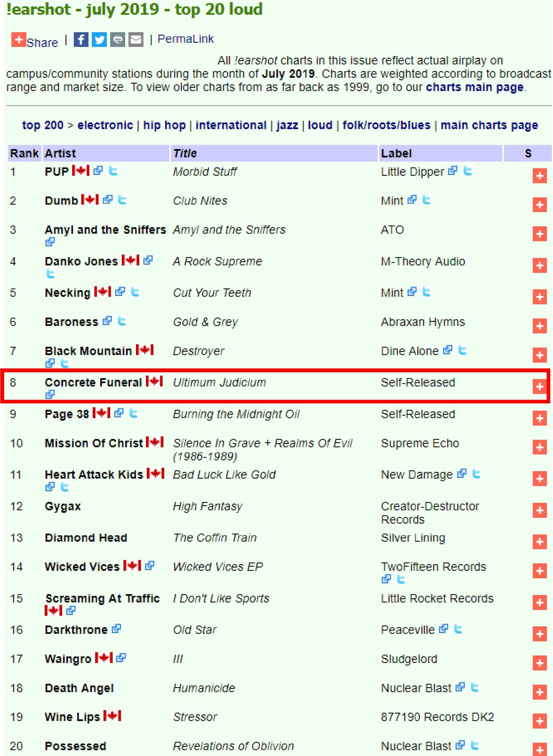Click the PermaLink link
This screenshot has width=553, height=756.
pyautogui.click(x=185, y=39)
